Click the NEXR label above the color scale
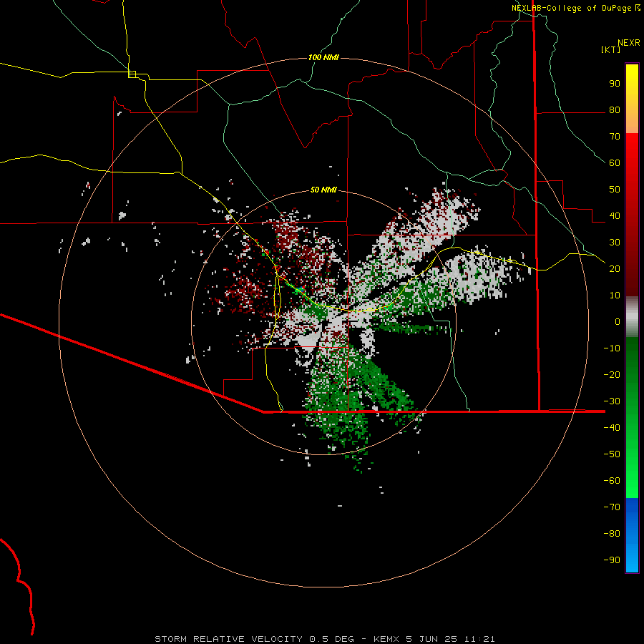The height and width of the screenshot is (644, 644). (x=629, y=43)
